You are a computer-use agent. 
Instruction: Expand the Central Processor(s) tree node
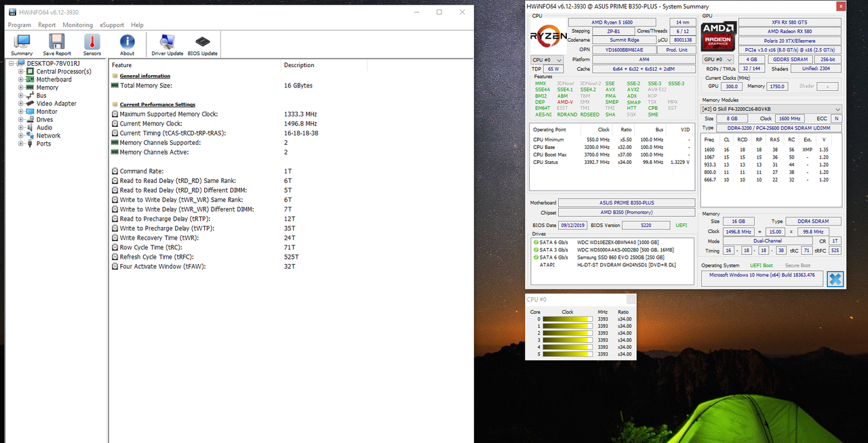click(x=21, y=71)
